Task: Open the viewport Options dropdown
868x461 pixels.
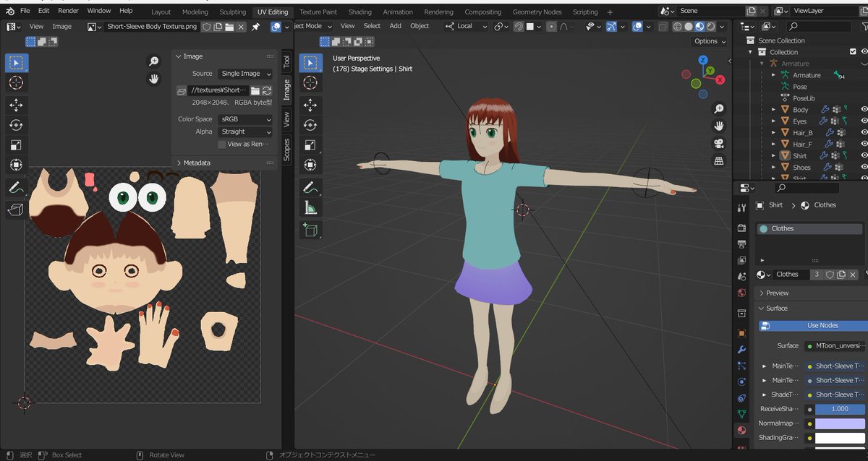Action: click(x=709, y=41)
